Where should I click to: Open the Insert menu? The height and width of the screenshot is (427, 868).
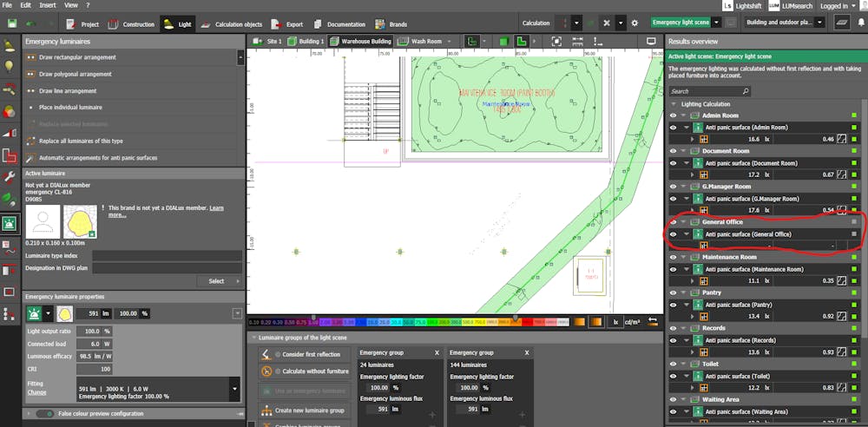(x=48, y=5)
